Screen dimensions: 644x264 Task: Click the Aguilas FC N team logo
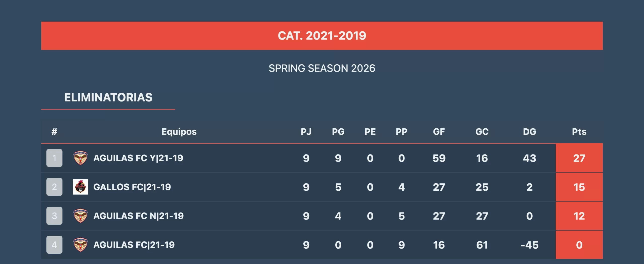[80, 216]
